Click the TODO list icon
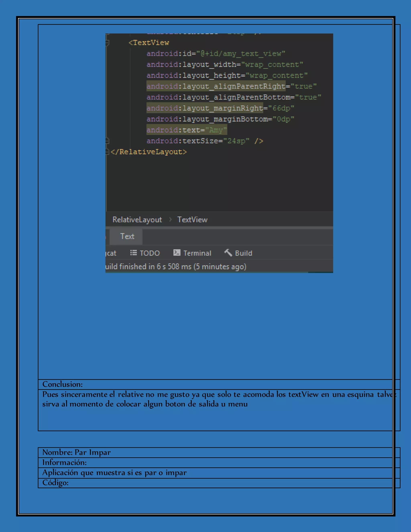 133,253
